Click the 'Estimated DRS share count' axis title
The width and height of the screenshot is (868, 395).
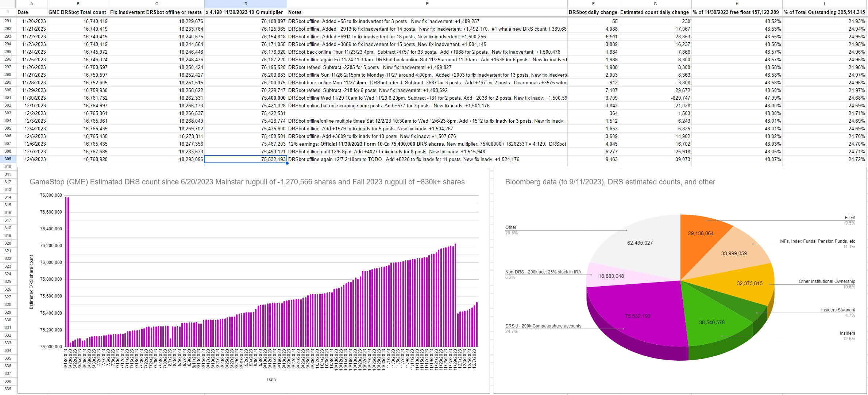click(31, 282)
